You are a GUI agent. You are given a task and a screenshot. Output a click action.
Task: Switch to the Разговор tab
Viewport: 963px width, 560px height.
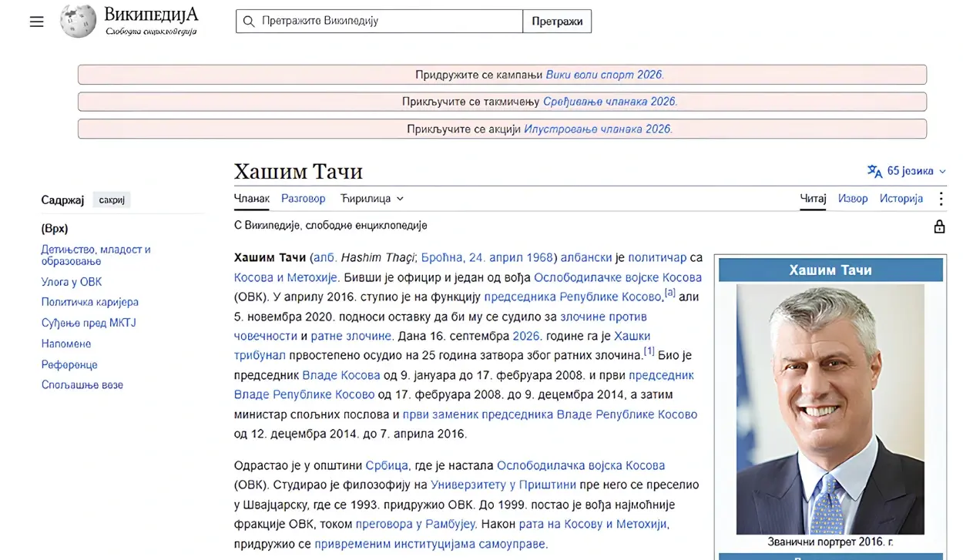(304, 199)
